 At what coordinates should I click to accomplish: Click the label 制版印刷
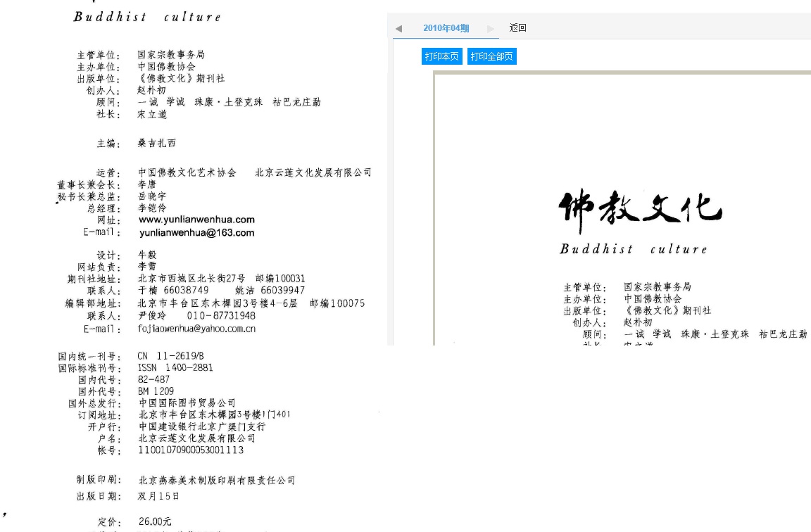coord(99,480)
